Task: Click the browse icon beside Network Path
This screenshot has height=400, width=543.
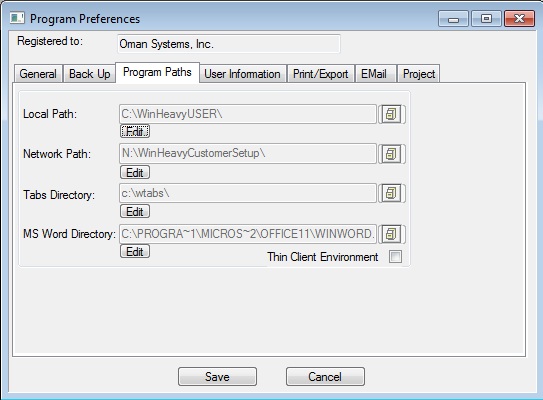Action: point(391,153)
